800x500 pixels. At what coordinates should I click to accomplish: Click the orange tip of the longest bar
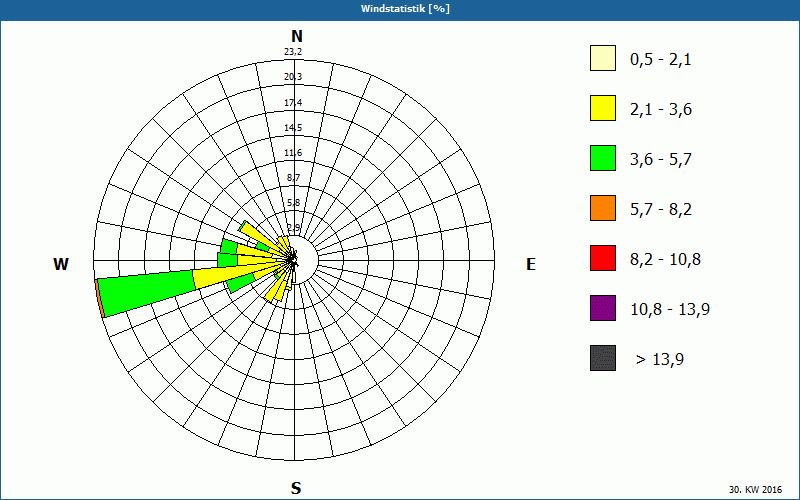coord(99,298)
